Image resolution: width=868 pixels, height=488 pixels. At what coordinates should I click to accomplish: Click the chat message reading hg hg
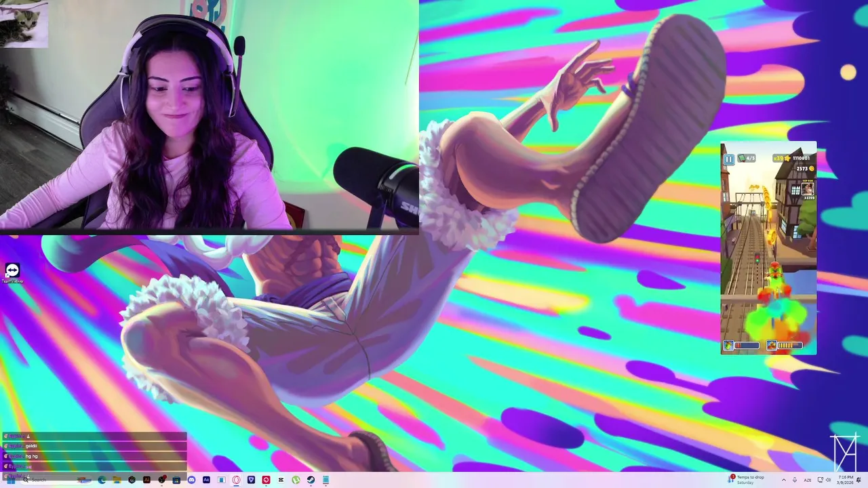32,456
